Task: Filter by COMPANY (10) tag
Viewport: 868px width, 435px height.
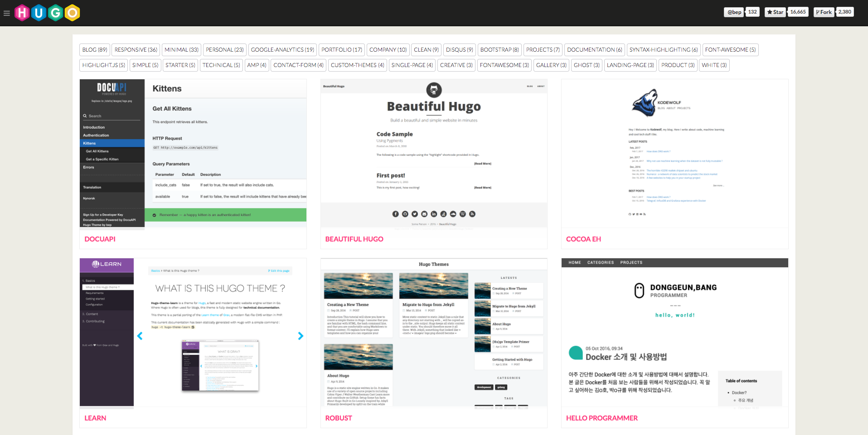Action: [388, 50]
